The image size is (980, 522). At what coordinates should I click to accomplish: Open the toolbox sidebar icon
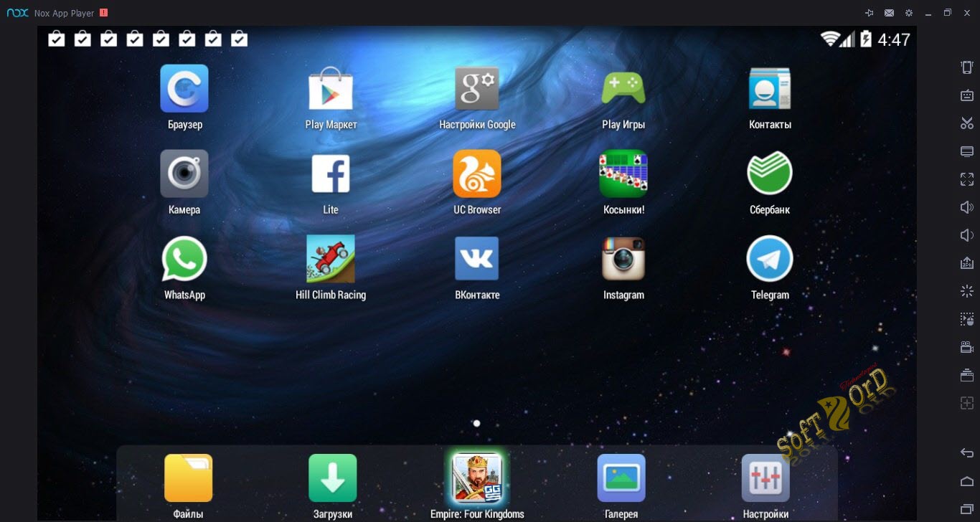pos(967,375)
